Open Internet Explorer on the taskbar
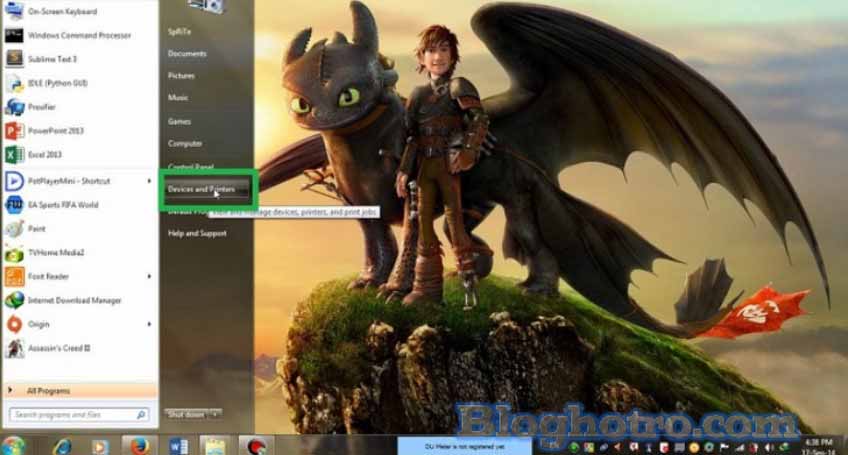Screen dimensions: 848x455 point(62,445)
